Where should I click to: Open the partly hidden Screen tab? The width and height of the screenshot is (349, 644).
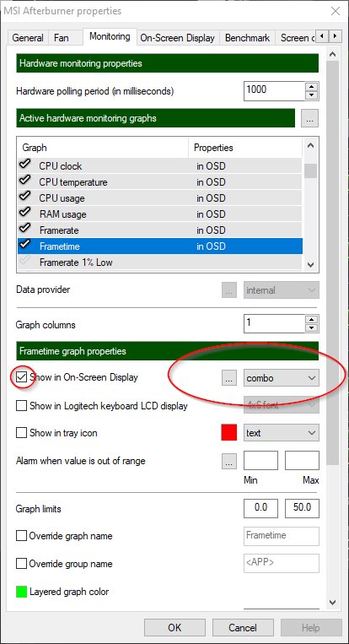[x=295, y=38]
